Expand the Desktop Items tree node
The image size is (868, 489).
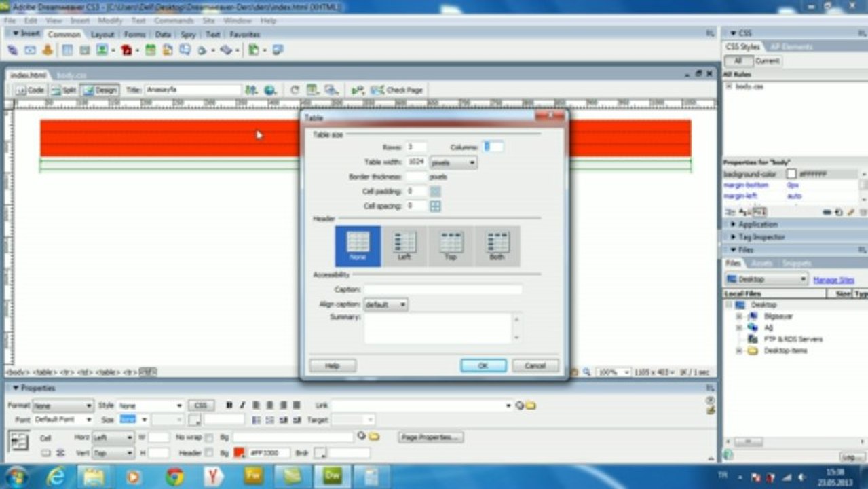pyautogui.click(x=739, y=350)
